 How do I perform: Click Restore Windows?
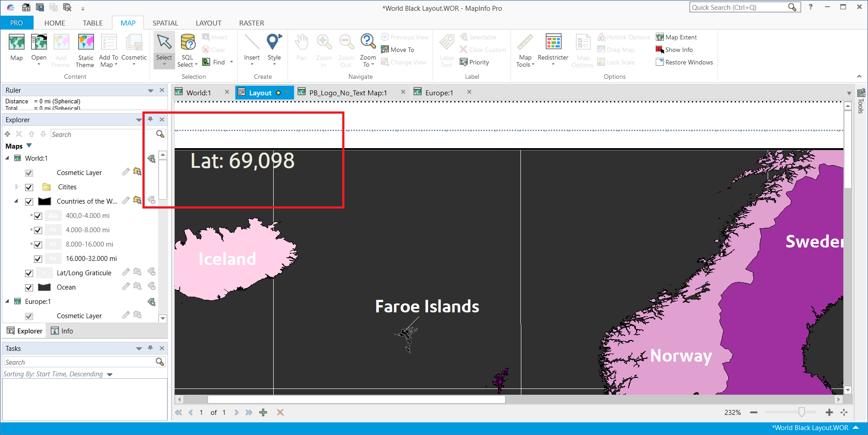coord(659,62)
